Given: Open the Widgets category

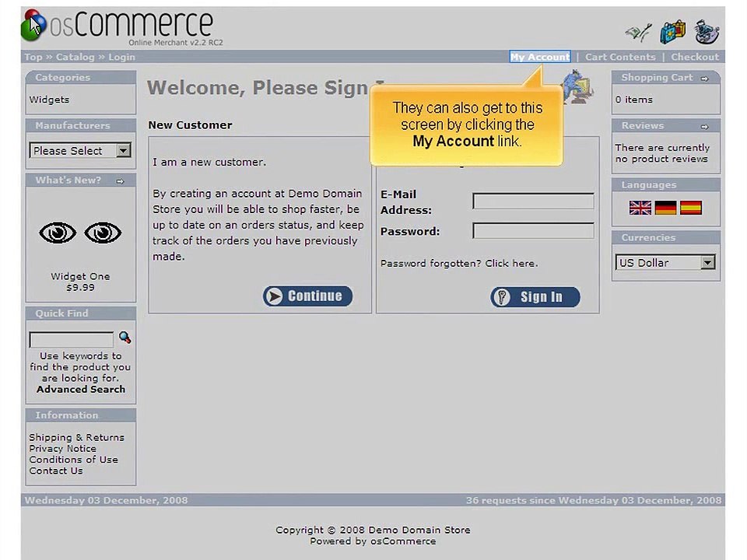Looking at the screenshot, I should (49, 100).
